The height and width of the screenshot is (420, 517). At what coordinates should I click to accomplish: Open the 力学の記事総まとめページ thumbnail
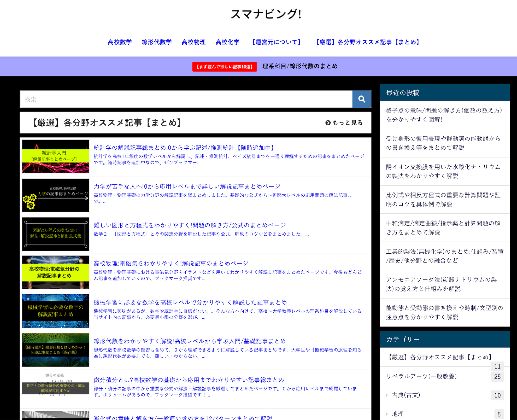56,195
